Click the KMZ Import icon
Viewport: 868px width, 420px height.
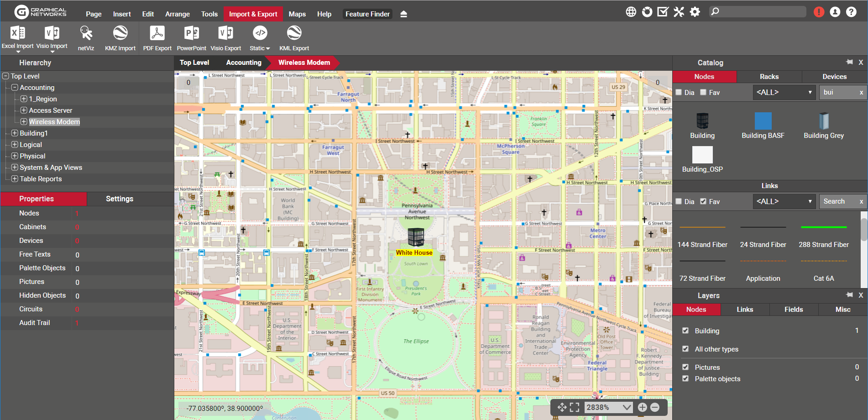[120, 33]
